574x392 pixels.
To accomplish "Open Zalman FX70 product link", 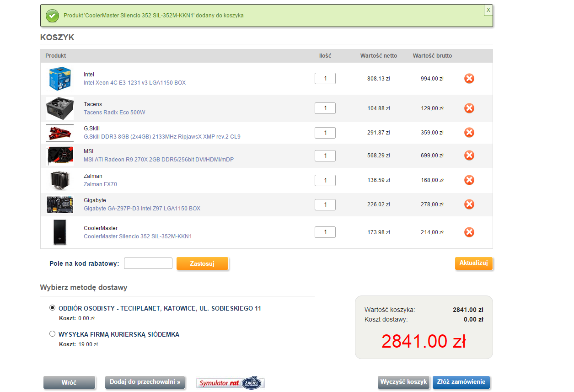I will [x=100, y=184].
